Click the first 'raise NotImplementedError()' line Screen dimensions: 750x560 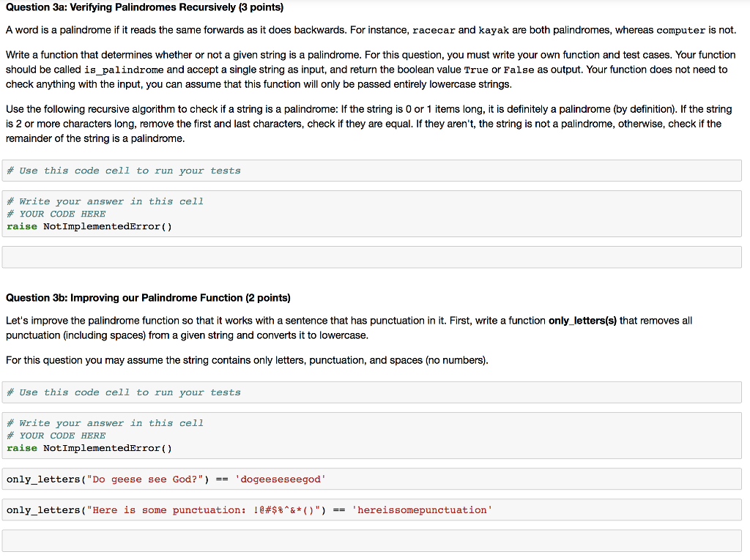tap(89, 226)
